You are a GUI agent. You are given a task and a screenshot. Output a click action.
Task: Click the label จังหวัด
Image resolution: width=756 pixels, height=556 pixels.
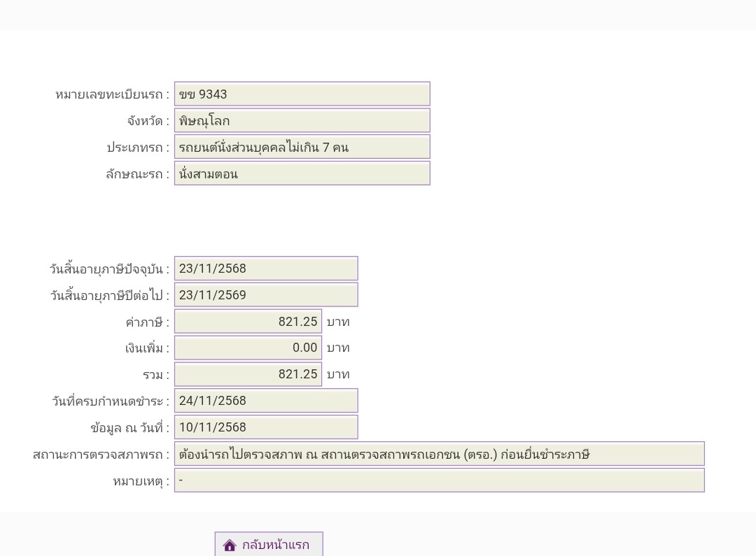[x=148, y=121]
